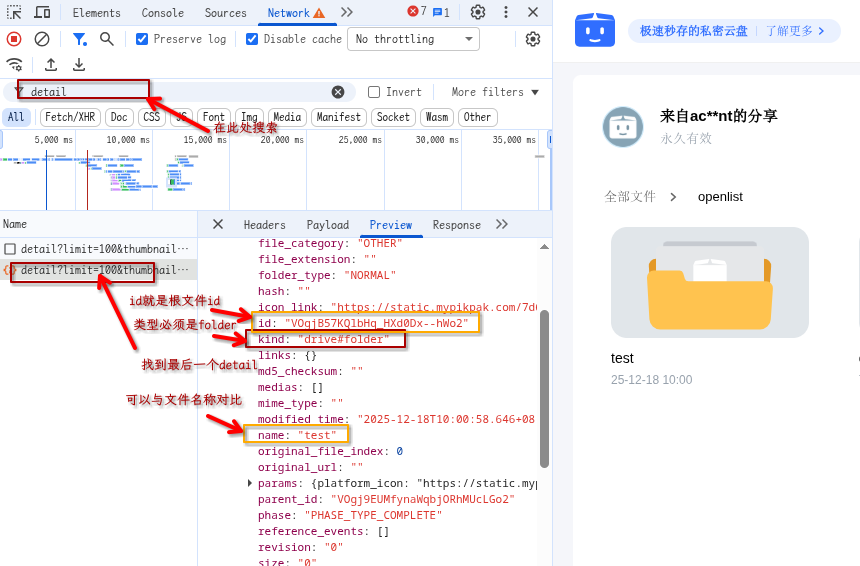Open the test folder thumbnail
The width and height of the screenshot is (860, 566).
point(709,282)
